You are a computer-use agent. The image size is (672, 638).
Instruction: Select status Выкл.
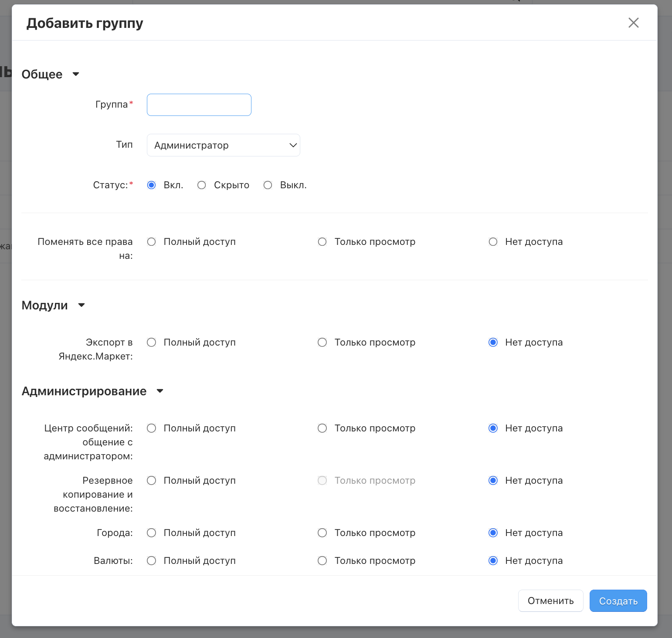point(268,185)
